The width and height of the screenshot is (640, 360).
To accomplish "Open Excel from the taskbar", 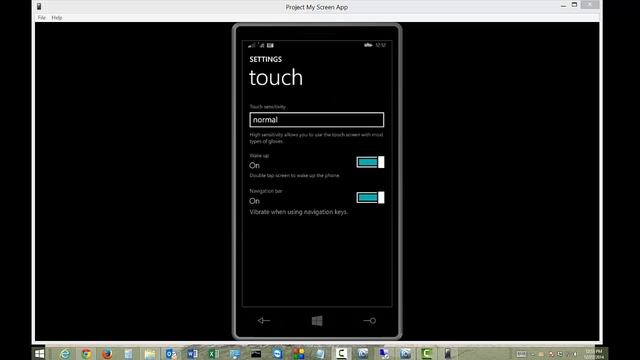I will (x=213, y=353).
